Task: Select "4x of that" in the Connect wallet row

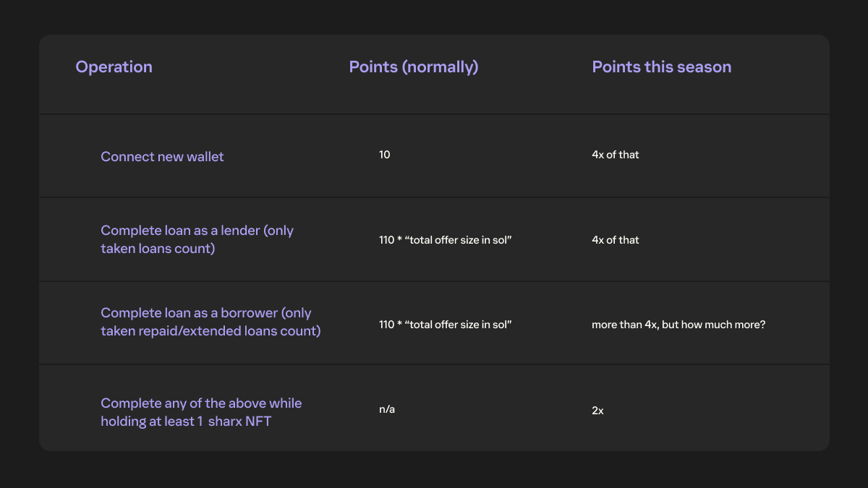Action: pos(615,155)
